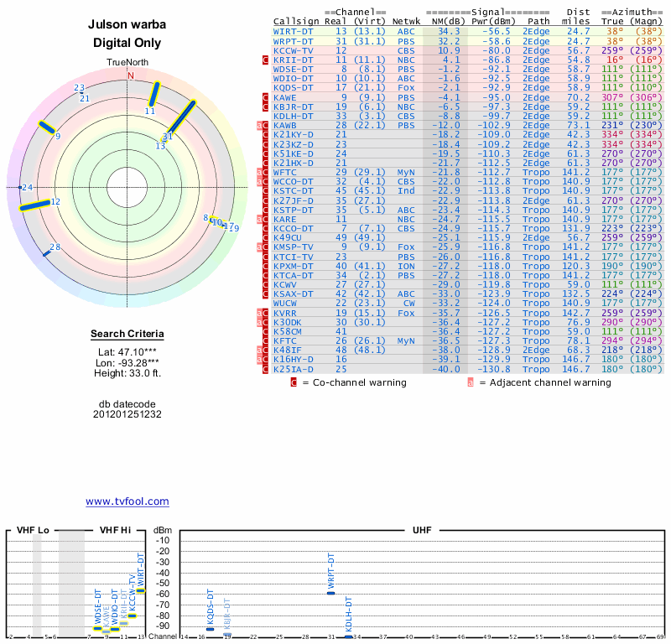Click the KCCW-TV callsign in the table

[x=293, y=50]
